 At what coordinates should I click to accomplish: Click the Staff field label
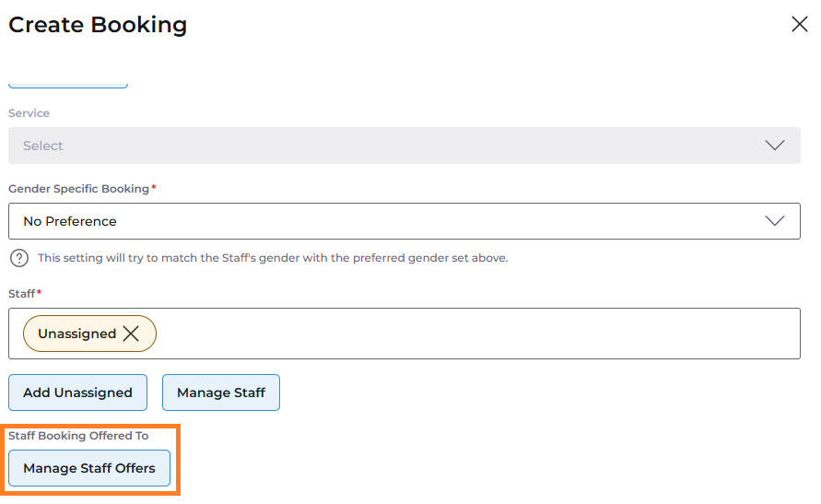click(21, 294)
